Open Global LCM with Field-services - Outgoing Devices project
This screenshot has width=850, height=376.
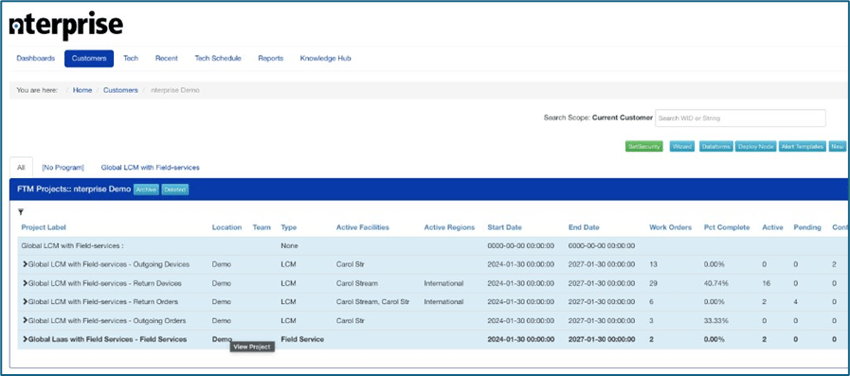108,264
